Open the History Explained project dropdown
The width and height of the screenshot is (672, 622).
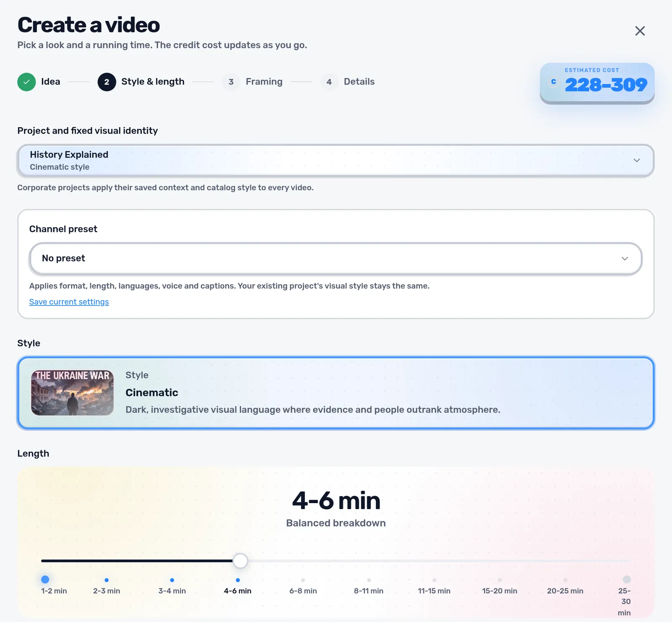tap(336, 160)
